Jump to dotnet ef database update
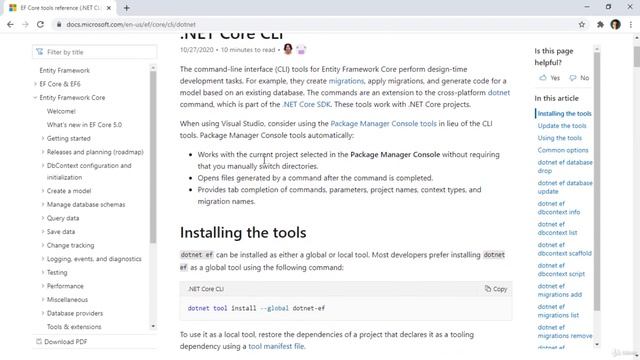Image resolution: width=640 pixels, height=360 pixels. (564, 187)
